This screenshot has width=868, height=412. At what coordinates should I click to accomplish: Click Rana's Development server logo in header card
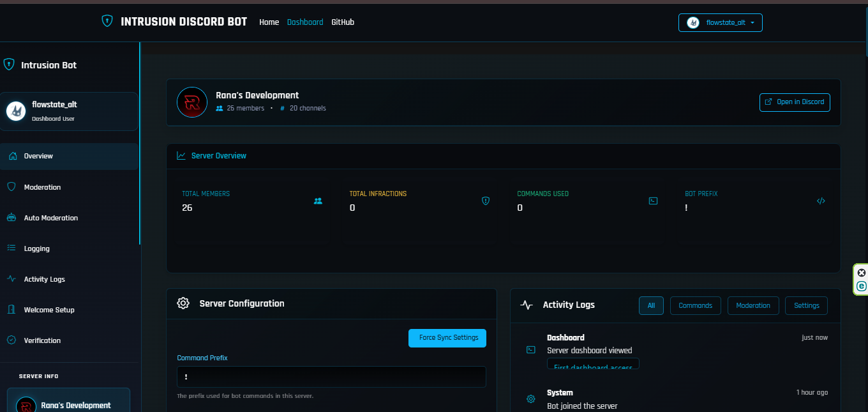(192, 102)
